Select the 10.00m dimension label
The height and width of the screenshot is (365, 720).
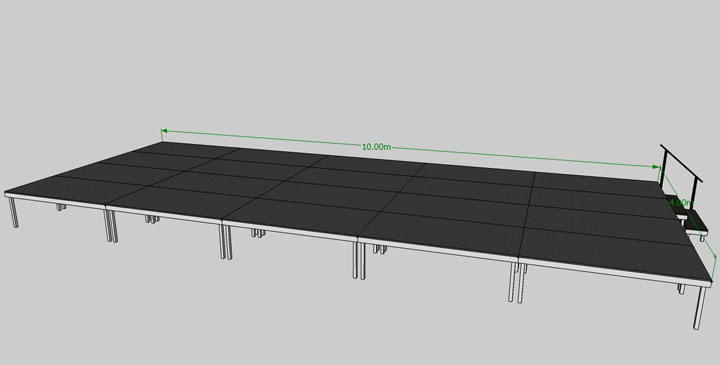pos(377,146)
